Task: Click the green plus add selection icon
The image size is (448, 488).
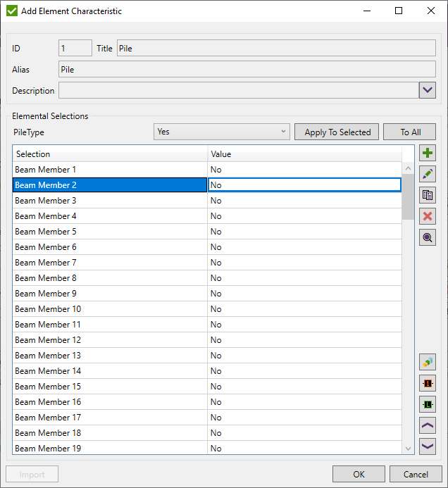Action: 428,153
